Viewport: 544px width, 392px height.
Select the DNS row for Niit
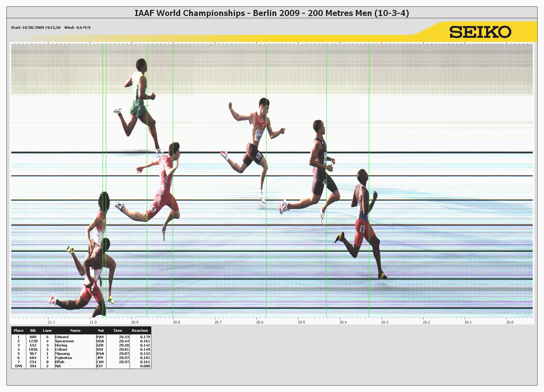coord(81,366)
